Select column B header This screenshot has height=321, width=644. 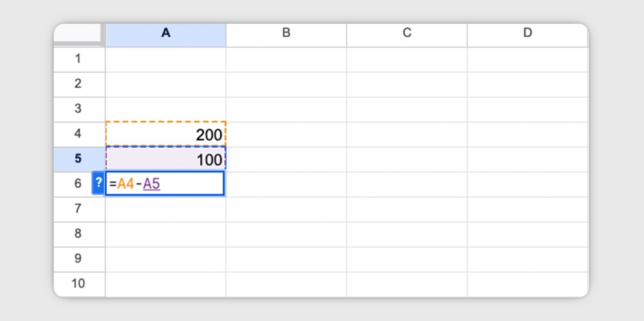point(286,33)
